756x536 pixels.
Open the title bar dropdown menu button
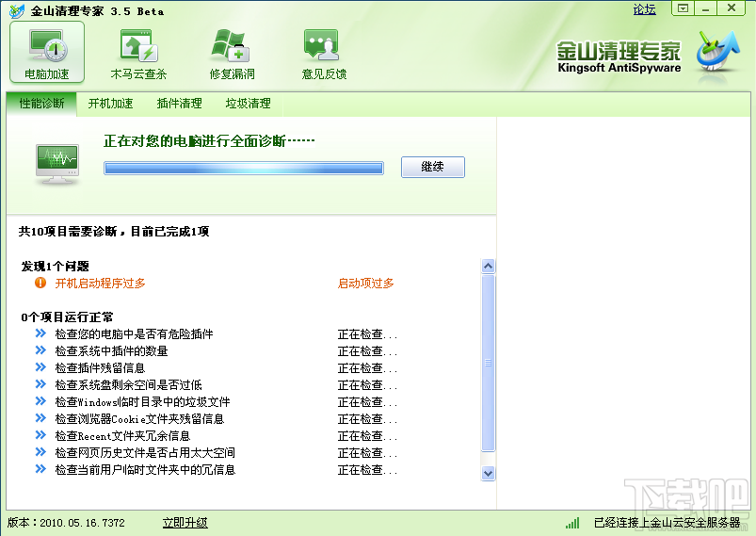[x=683, y=8]
